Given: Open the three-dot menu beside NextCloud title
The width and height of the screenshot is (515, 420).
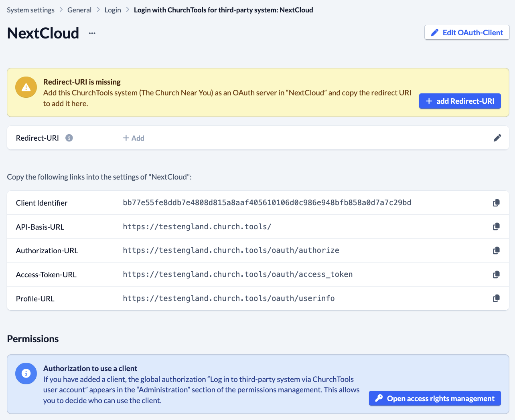Looking at the screenshot, I should [x=92, y=33].
